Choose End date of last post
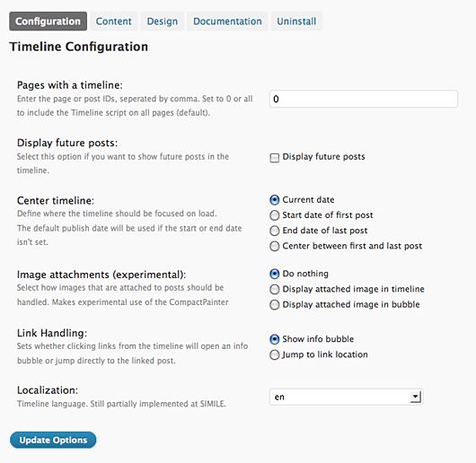476x463 pixels. coord(275,231)
